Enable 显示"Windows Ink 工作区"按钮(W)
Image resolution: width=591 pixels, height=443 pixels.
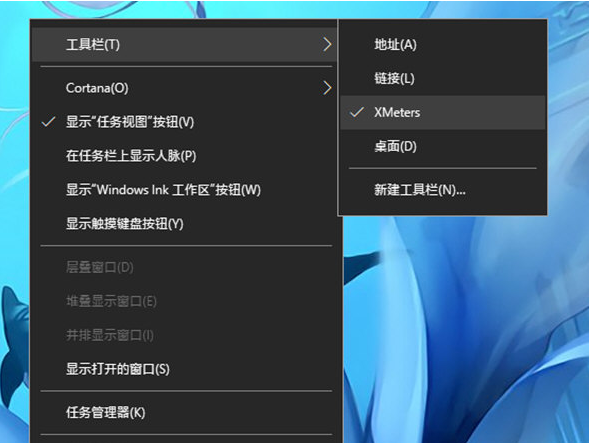click(x=185, y=190)
